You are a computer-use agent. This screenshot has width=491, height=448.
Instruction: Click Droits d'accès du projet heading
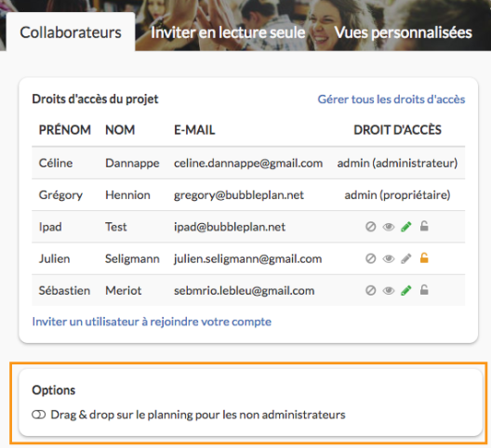point(95,99)
